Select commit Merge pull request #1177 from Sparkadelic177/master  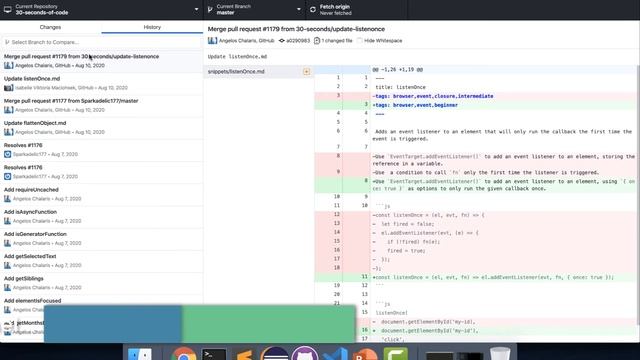101,105
